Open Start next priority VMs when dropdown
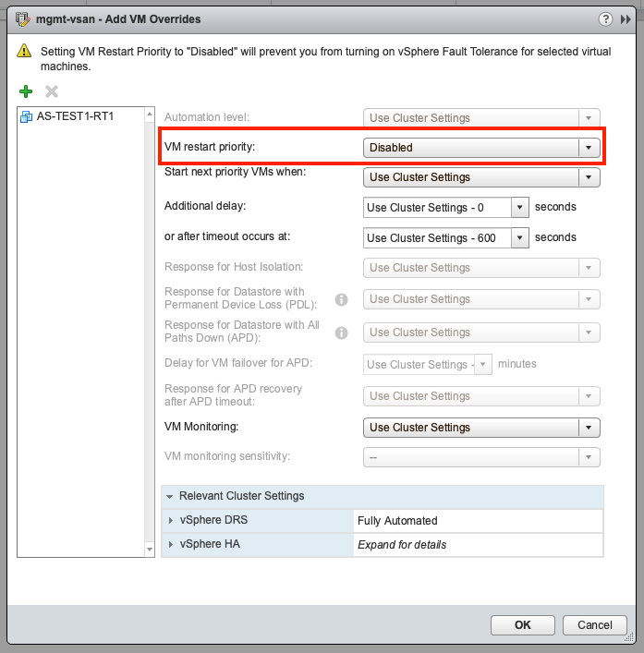Viewport: 644px width, 653px height. point(481,177)
